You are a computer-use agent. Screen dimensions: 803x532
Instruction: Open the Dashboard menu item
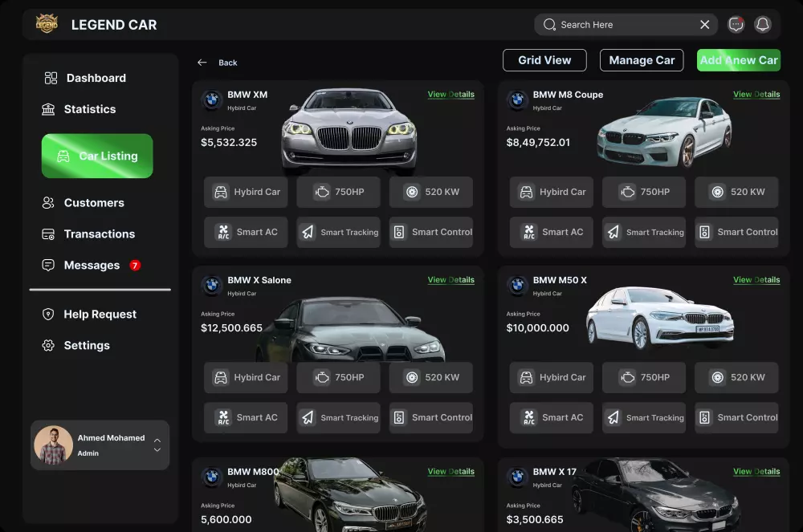pos(85,78)
